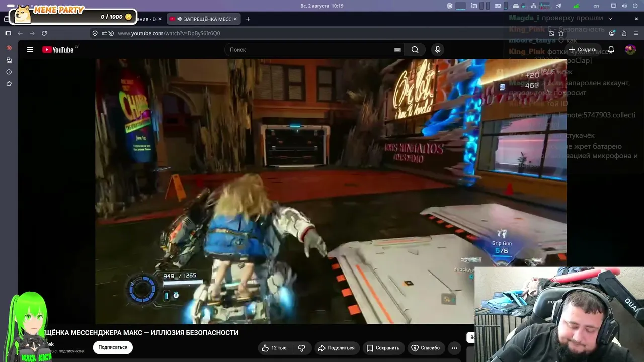Go back with the browser back arrow

click(x=20, y=33)
